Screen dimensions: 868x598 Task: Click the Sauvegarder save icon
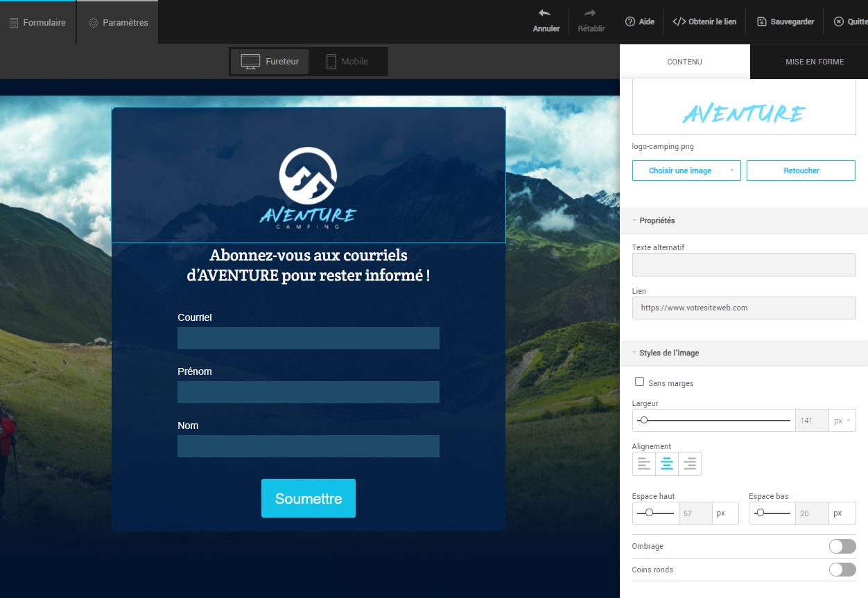(761, 21)
